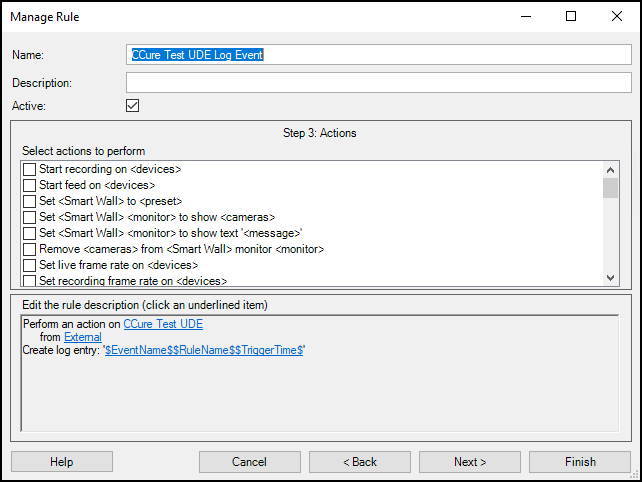Open the 'CCure Test UDE' link
This screenshot has height=482, width=642.
point(163,324)
